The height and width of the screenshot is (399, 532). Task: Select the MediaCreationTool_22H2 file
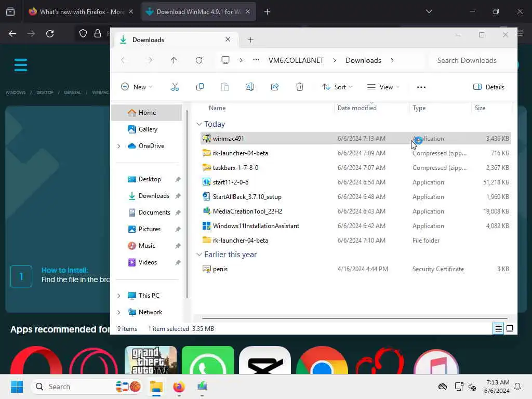click(x=355, y=211)
